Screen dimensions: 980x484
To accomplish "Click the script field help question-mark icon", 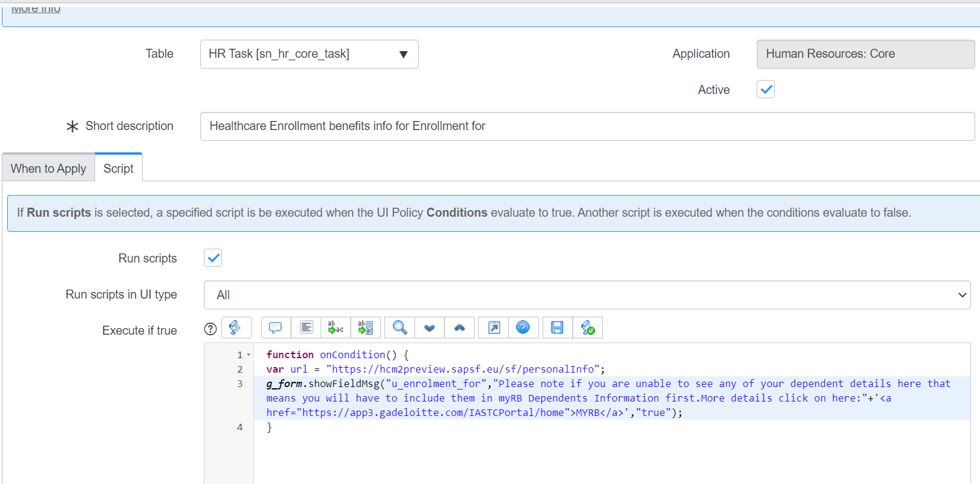I will pyautogui.click(x=210, y=329).
